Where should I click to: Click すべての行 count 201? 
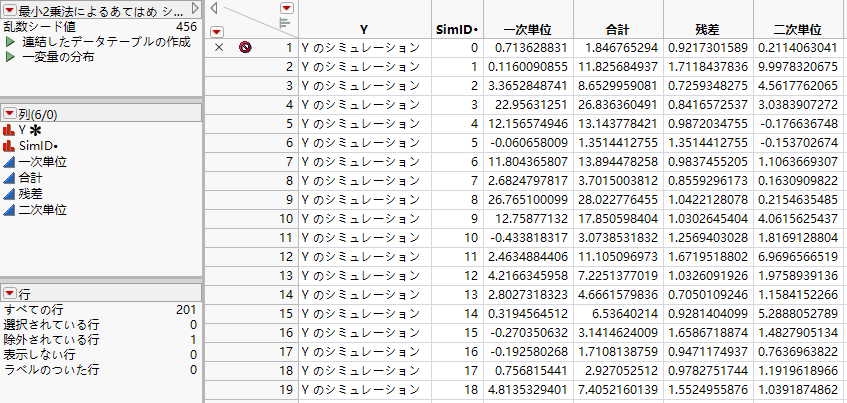tap(186, 310)
